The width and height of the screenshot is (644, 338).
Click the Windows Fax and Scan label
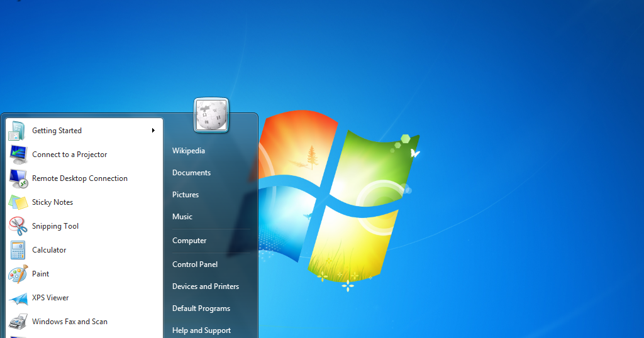[69, 322]
